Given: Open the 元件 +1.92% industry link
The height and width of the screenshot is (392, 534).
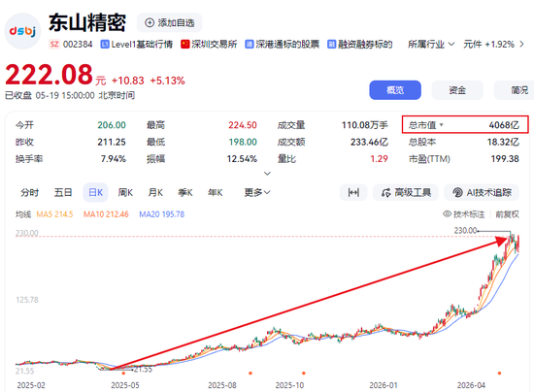Looking at the screenshot, I should [x=488, y=45].
